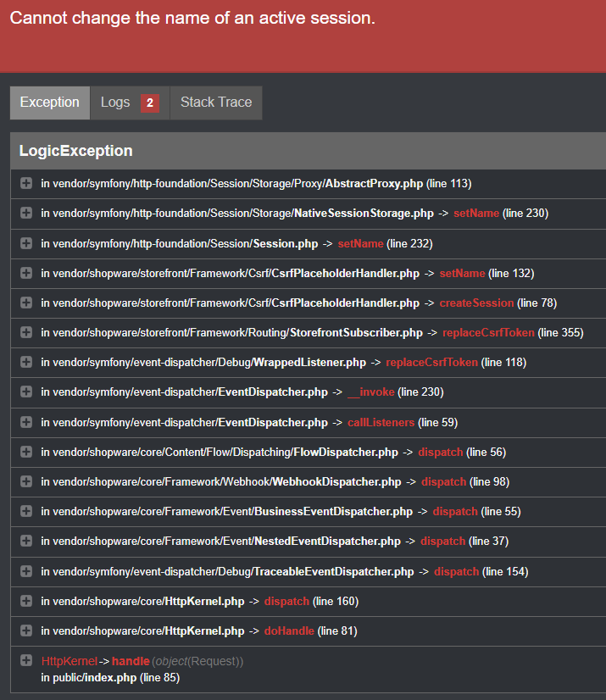
Task: Expand WrappedListener.php replaceCsrfToken line 118 row
Action: tap(26, 362)
